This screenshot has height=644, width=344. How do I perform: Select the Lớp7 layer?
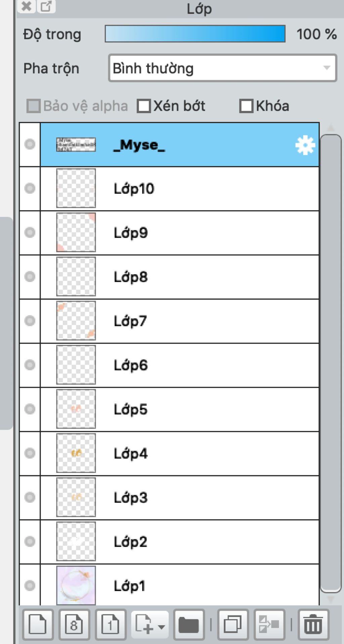[x=179, y=321]
